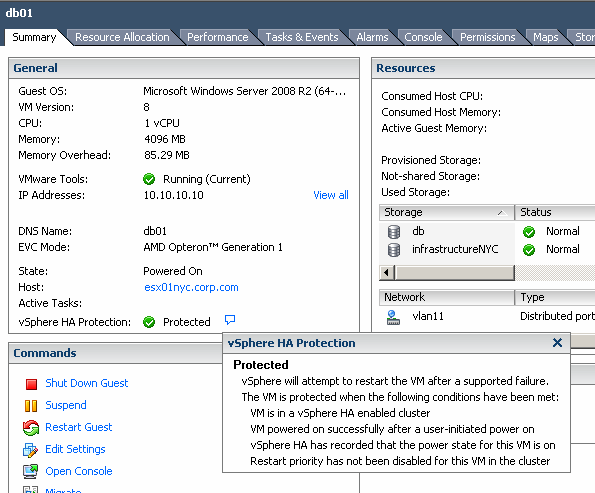
Task: Click the green status icon for infrastructureNYC
Action: click(x=529, y=250)
